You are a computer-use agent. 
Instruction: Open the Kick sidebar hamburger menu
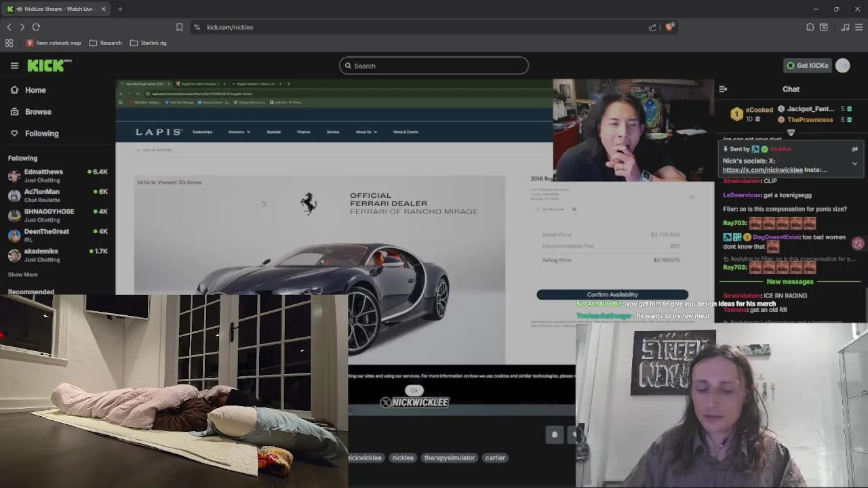click(x=14, y=66)
